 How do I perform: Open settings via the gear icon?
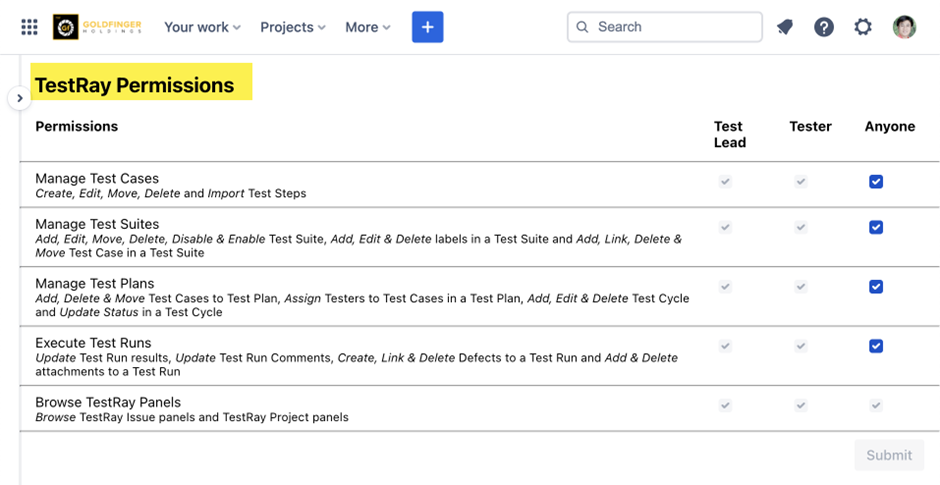click(863, 27)
